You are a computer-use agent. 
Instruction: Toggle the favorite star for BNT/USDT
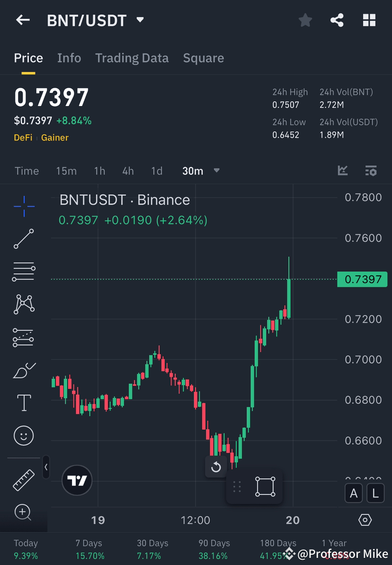click(305, 20)
